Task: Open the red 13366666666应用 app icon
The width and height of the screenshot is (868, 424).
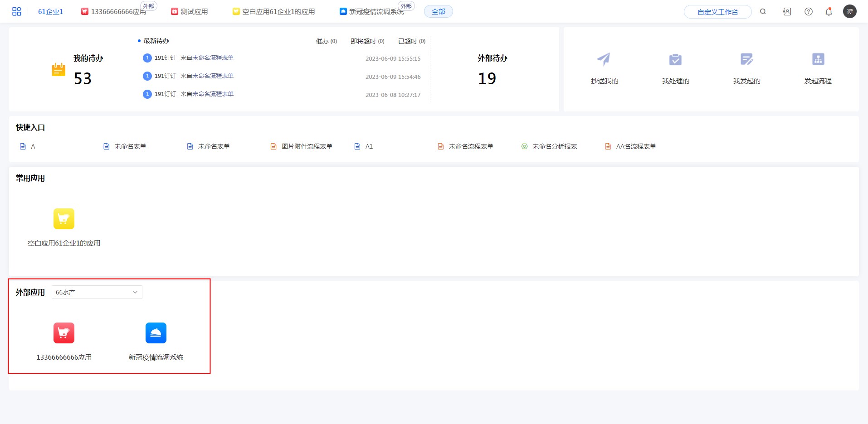Action: [x=64, y=333]
